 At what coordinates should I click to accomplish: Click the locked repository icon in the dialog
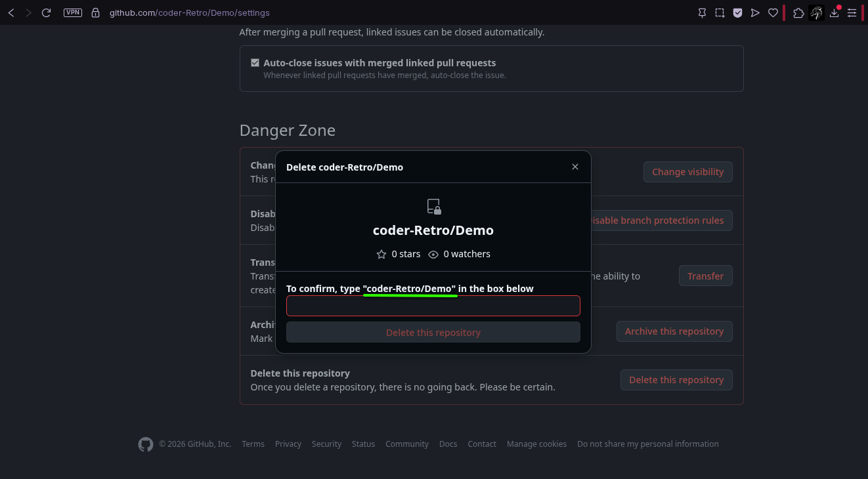433,207
